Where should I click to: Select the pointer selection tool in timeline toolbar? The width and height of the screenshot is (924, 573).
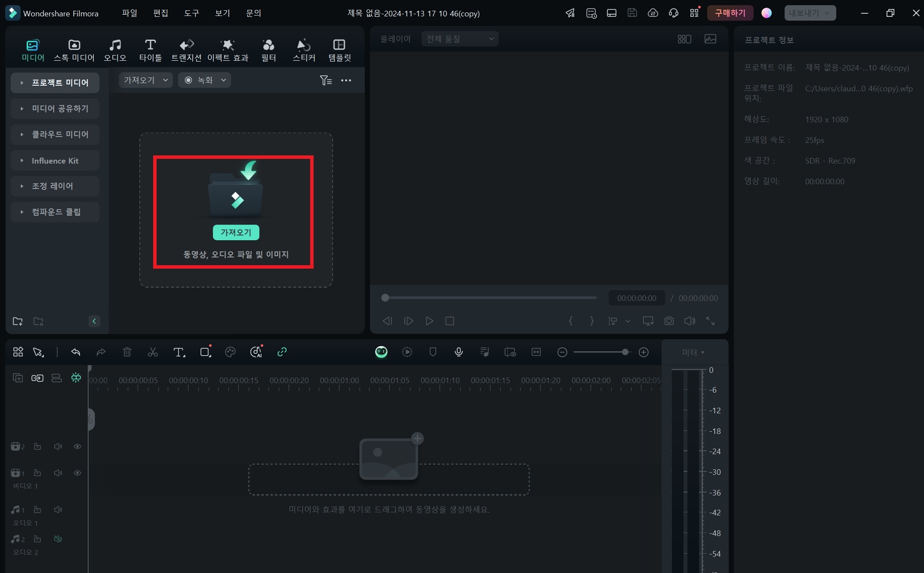pos(38,352)
